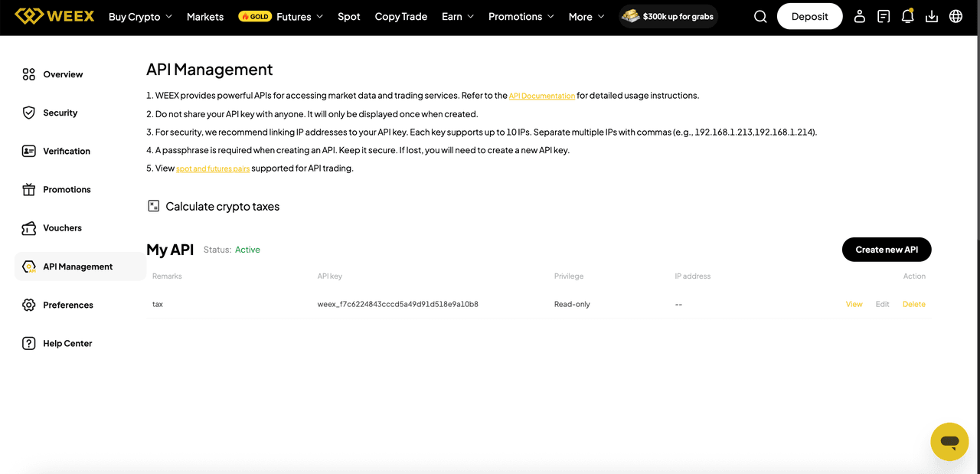Expand the Buy Crypto dropdown
The image size is (980, 474).
coord(140,16)
